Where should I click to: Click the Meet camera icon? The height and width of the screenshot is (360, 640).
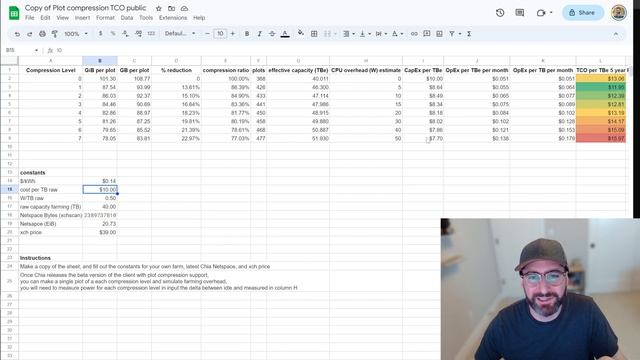(x=541, y=13)
